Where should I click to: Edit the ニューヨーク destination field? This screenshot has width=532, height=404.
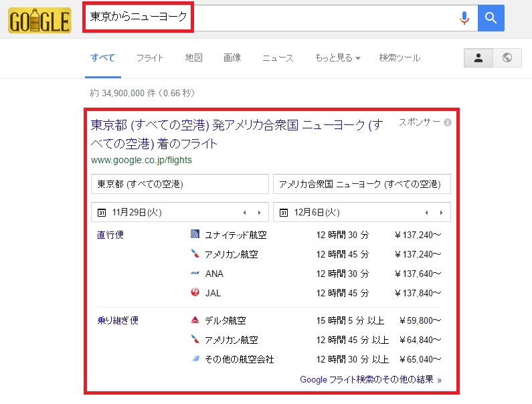(362, 184)
